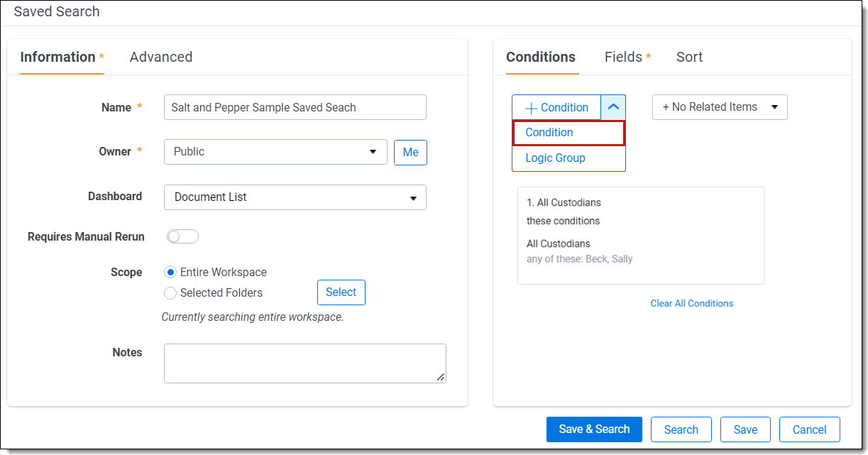This screenshot has height=455, width=868.
Task: Click into the Name input field
Action: [295, 107]
